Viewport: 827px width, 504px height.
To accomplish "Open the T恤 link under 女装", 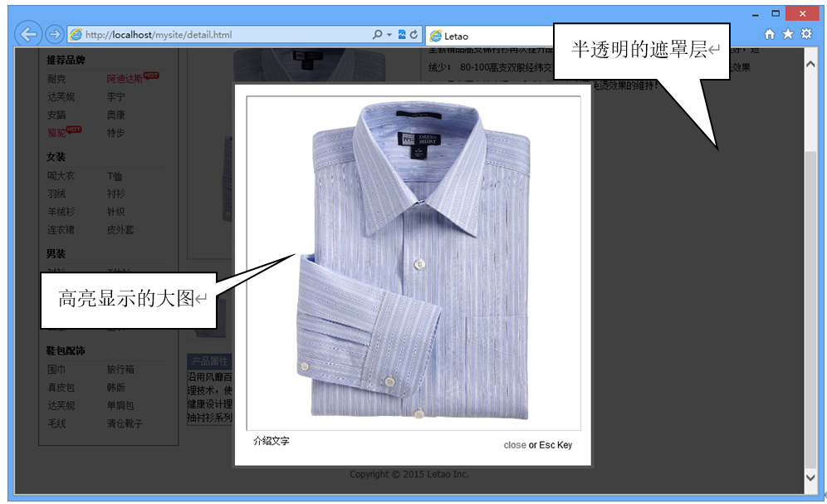I will [x=115, y=176].
